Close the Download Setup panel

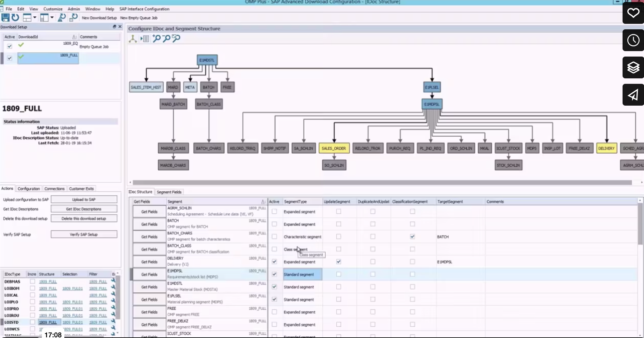[120, 27]
